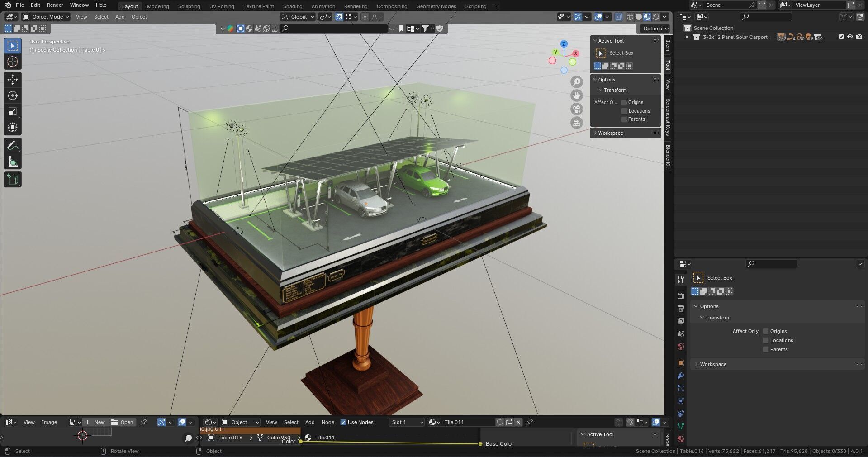The width and height of the screenshot is (868, 457).
Task: Open the Object Mode dropdown
Action: [46, 17]
